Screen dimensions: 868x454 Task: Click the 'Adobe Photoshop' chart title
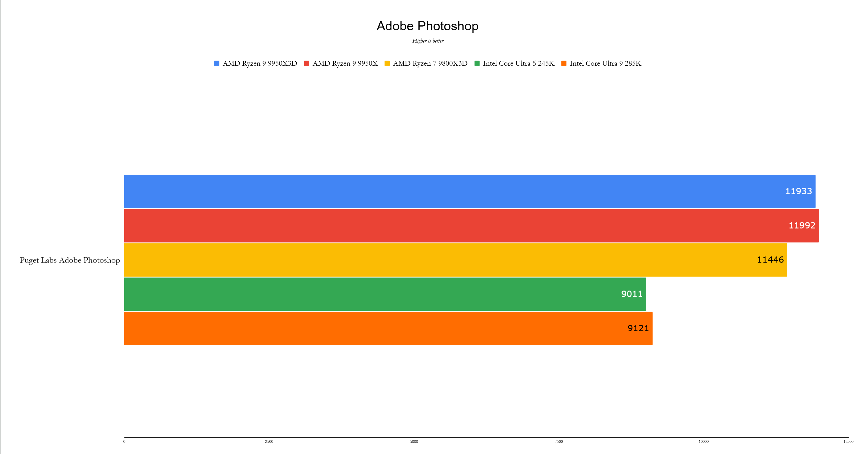427,26
